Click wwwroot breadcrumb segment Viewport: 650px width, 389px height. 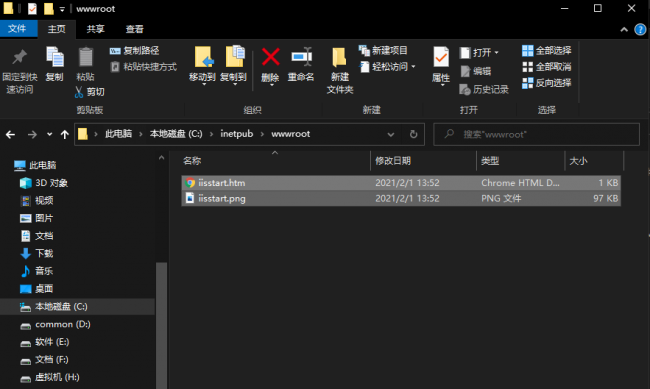pyautogui.click(x=291, y=134)
